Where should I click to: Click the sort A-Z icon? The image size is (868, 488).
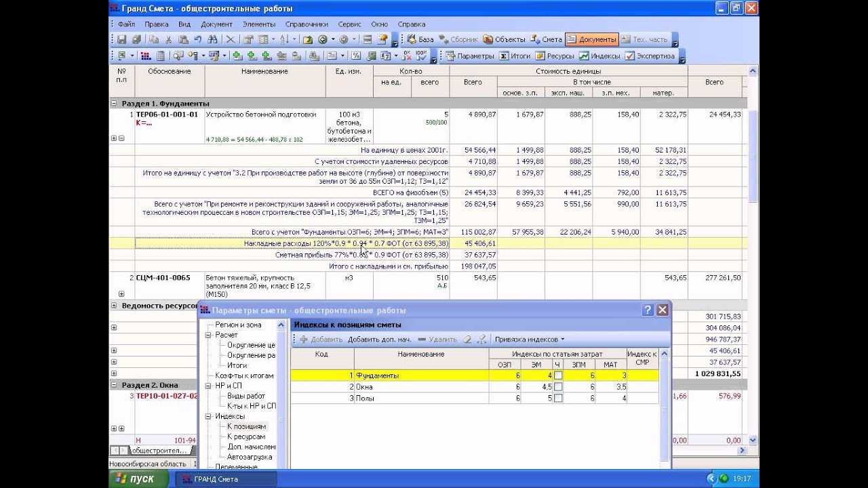284,39
